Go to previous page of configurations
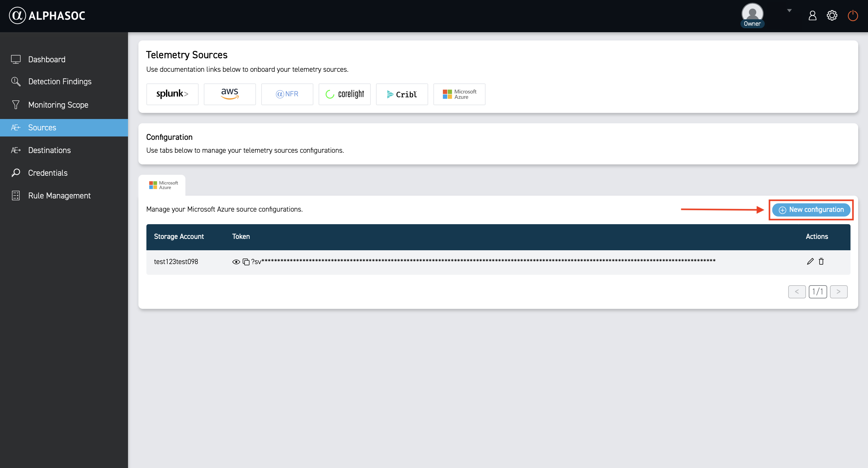Image resolution: width=868 pixels, height=468 pixels. (x=796, y=292)
